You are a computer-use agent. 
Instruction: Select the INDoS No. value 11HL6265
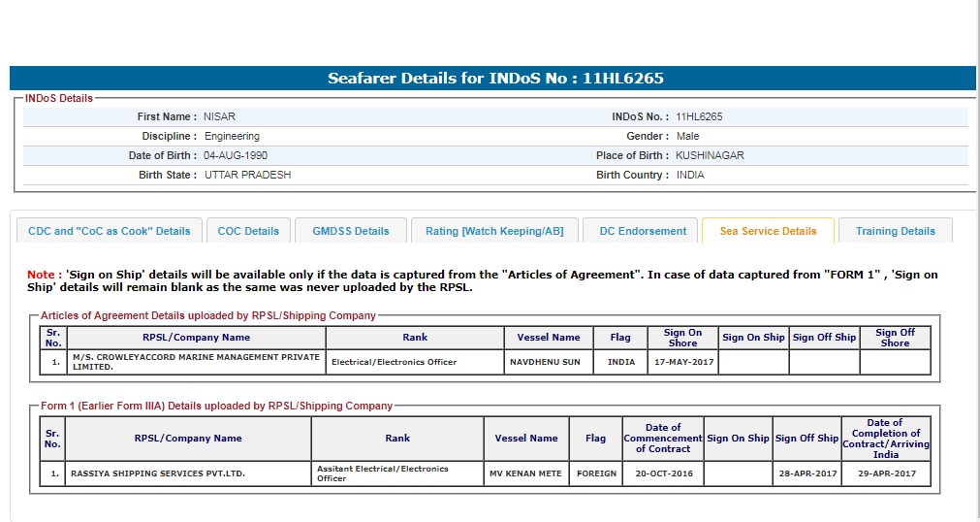click(x=699, y=116)
